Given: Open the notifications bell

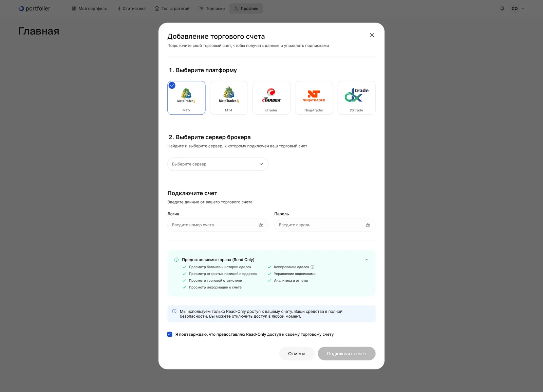Looking at the screenshot, I should pyautogui.click(x=502, y=8).
